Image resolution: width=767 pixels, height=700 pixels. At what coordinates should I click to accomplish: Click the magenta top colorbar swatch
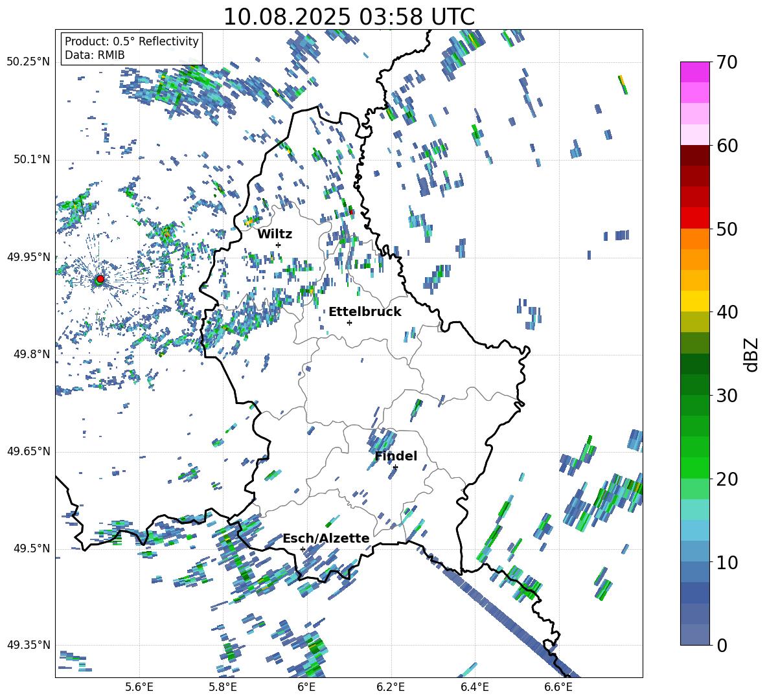(x=694, y=72)
